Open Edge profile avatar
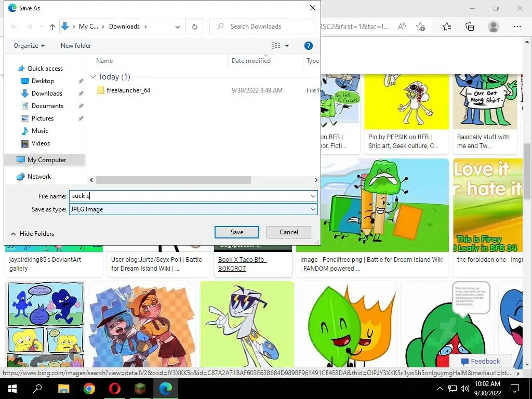This screenshot has height=399, width=532. pyautogui.click(x=494, y=26)
